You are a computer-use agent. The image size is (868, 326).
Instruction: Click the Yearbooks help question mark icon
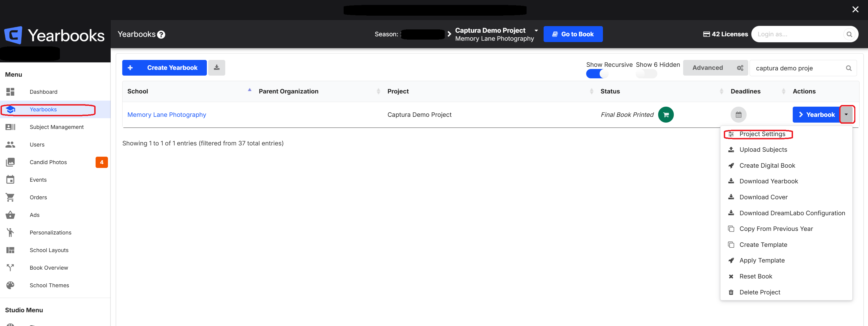161,34
